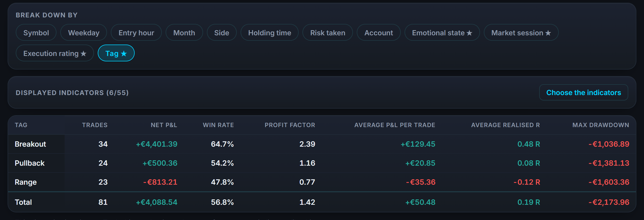Screen dimensions: 644x220
Task: Select the Side breakdown chip
Action: click(222, 33)
